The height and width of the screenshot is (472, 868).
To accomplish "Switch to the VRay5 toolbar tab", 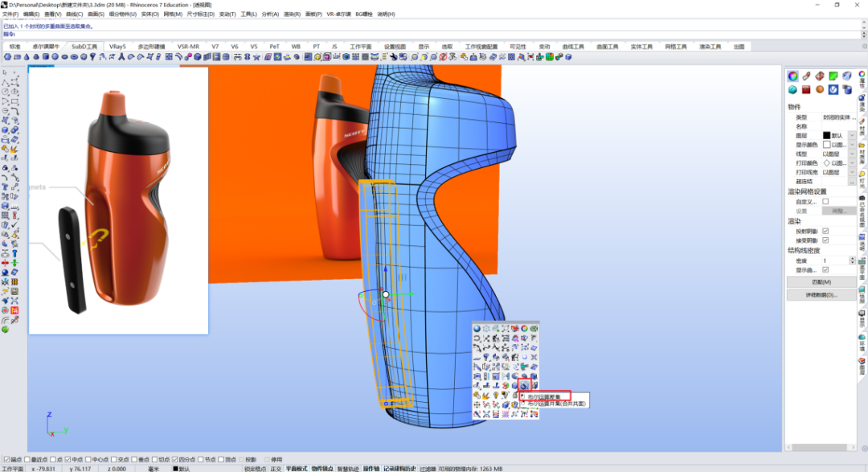I will tap(117, 47).
